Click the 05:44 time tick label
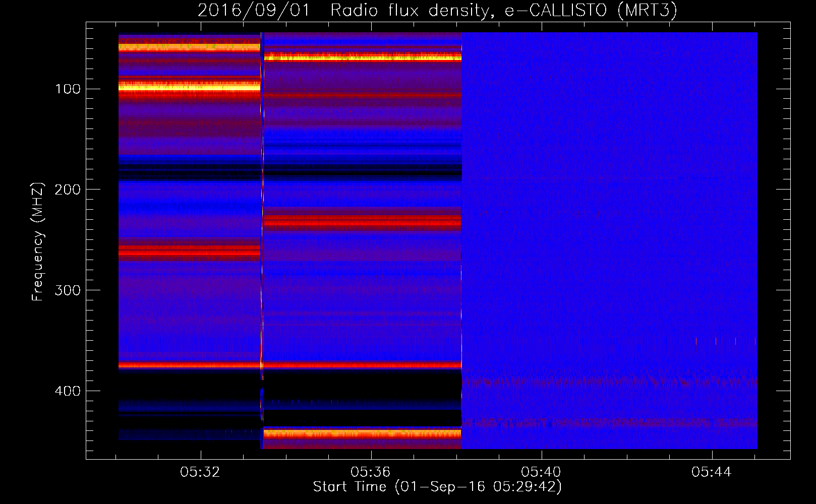Screen dimensions: 816x504 click(712, 472)
